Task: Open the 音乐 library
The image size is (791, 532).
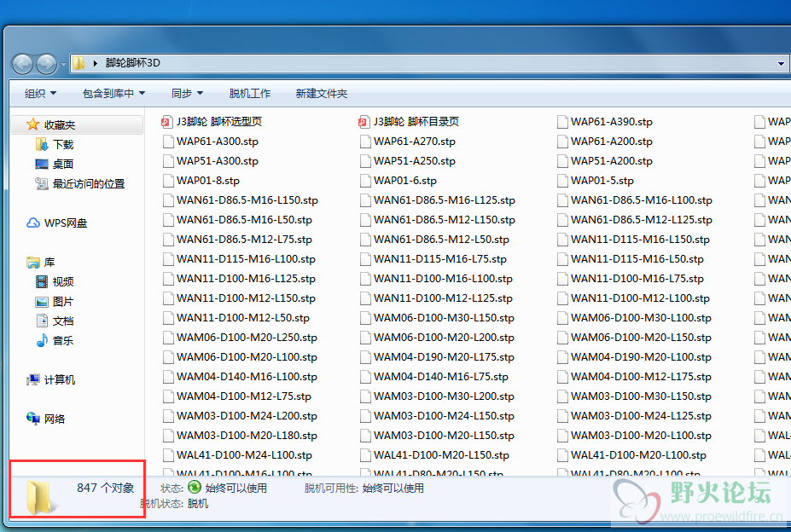Action: point(55,340)
